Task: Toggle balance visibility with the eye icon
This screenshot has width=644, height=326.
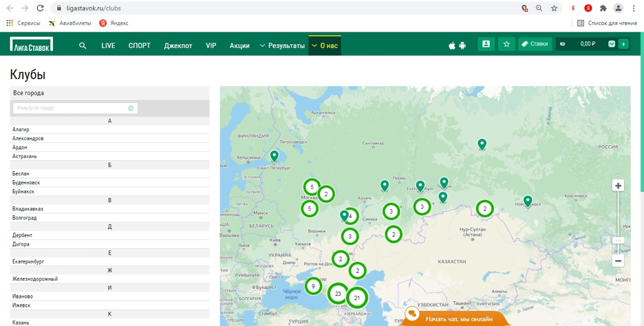Action: pos(563,44)
